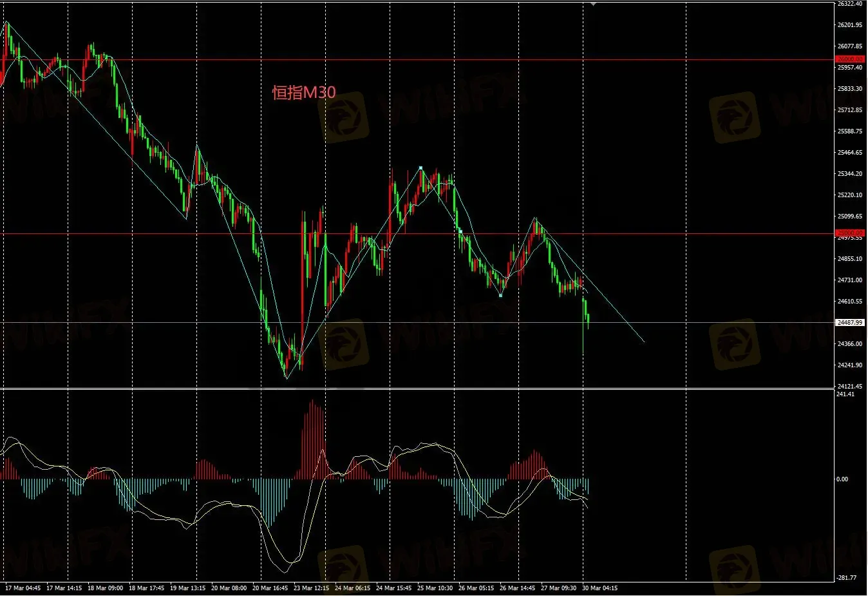Click time label 17 Mar 14:15

click(x=64, y=588)
